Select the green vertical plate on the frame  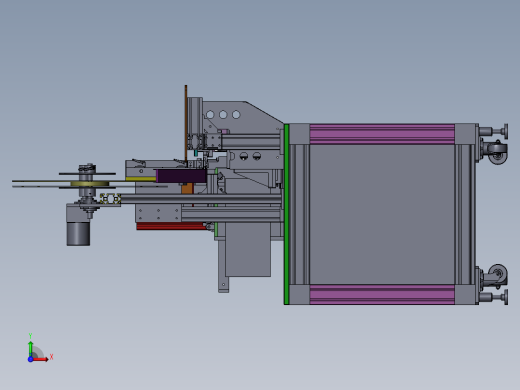(286, 214)
